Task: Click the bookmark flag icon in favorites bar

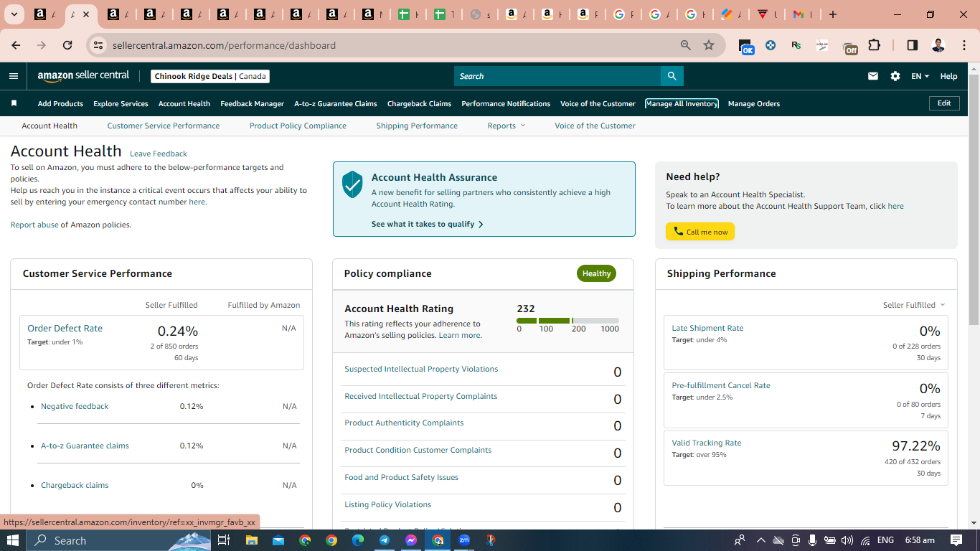Action: pos(14,103)
